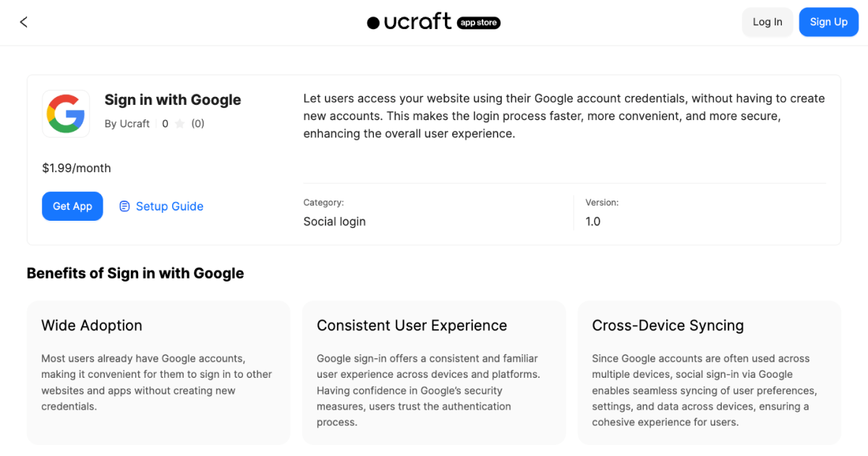Viewport: 868px width, 456px height.
Task: Open the Setup Guide
Action: click(169, 206)
